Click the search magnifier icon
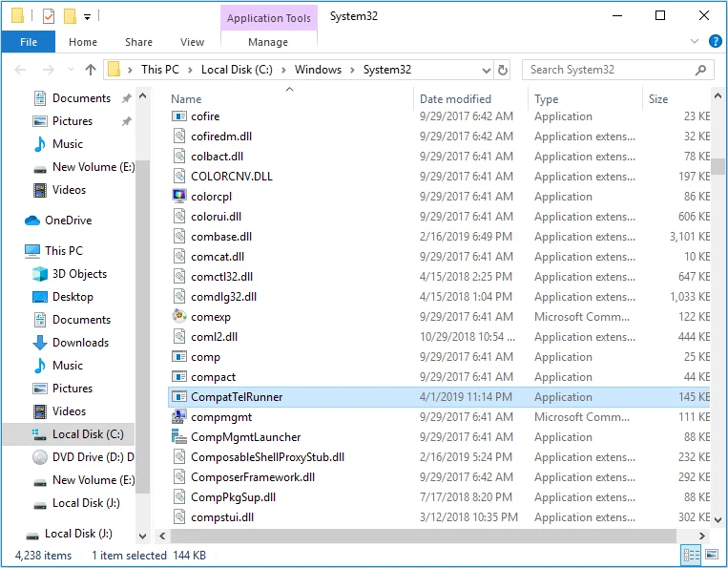The height and width of the screenshot is (568, 728). pos(700,70)
